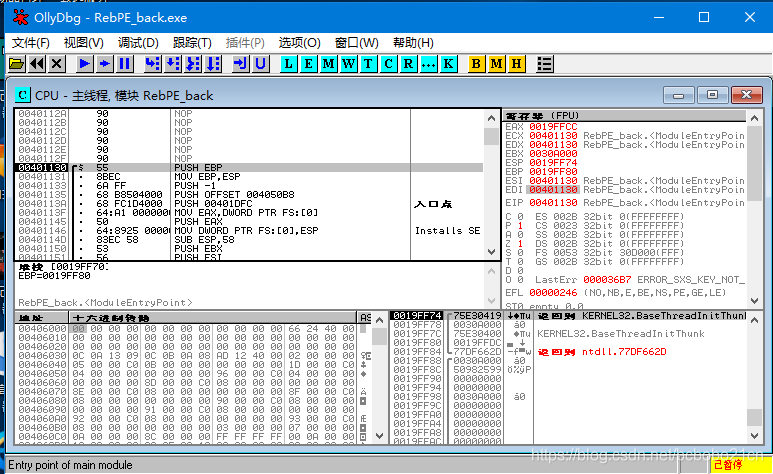Image resolution: width=773 pixels, height=474 pixels.
Task: Open Memory breakpoints with yellow M button
Action: pyautogui.click(x=496, y=64)
